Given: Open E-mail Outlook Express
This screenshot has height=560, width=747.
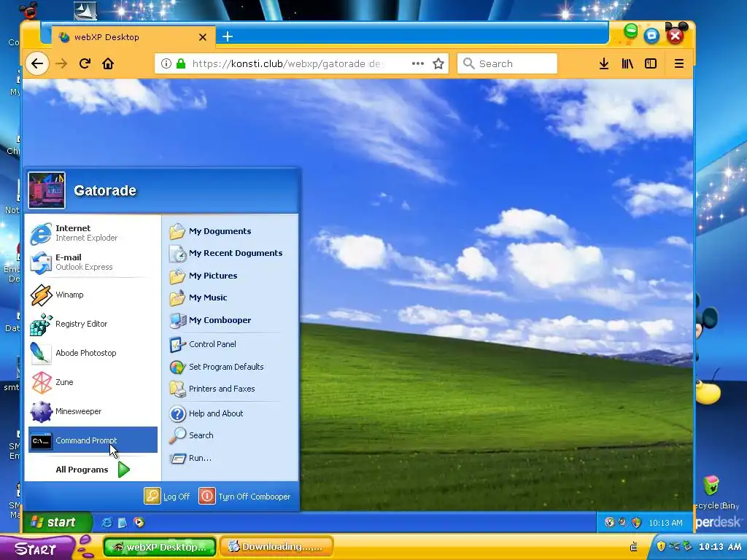Looking at the screenshot, I should (x=93, y=262).
